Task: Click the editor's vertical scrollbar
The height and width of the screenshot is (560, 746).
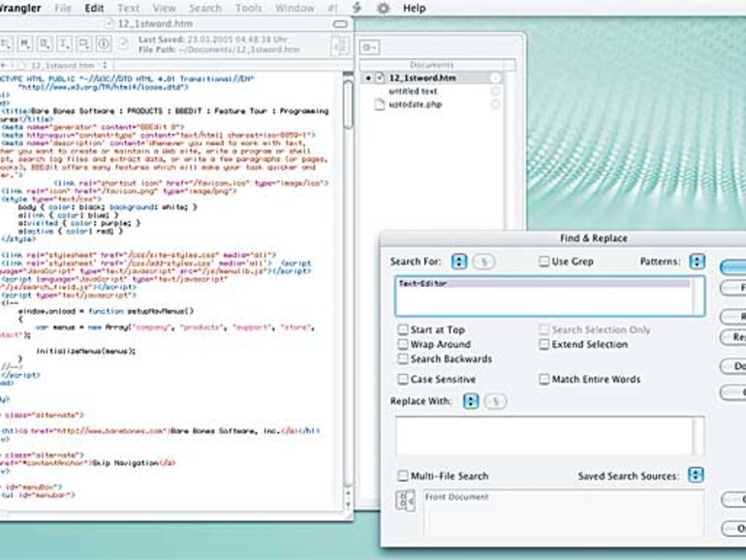Action: [348, 291]
